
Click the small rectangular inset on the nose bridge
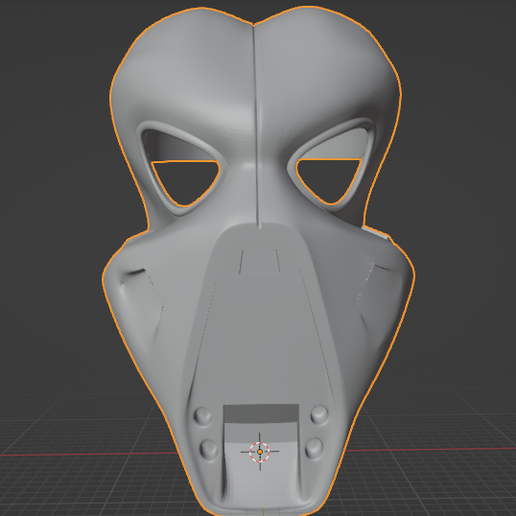click(x=260, y=261)
